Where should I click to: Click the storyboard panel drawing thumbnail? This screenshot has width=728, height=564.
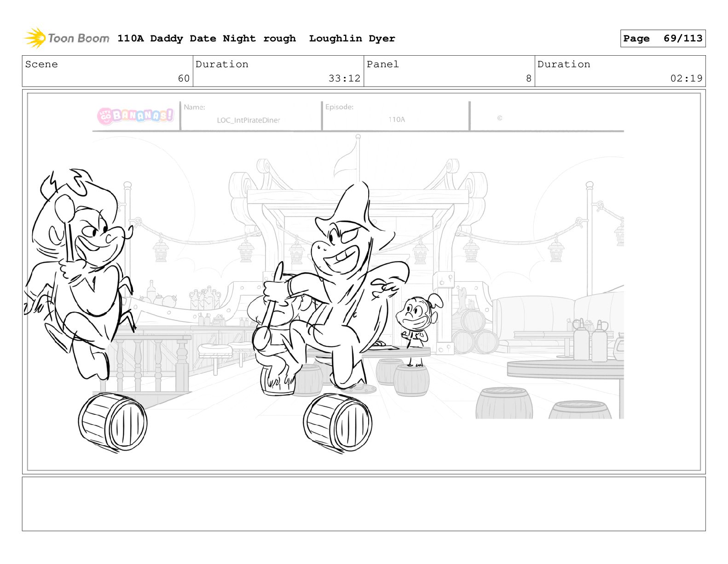(x=364, y=282)
